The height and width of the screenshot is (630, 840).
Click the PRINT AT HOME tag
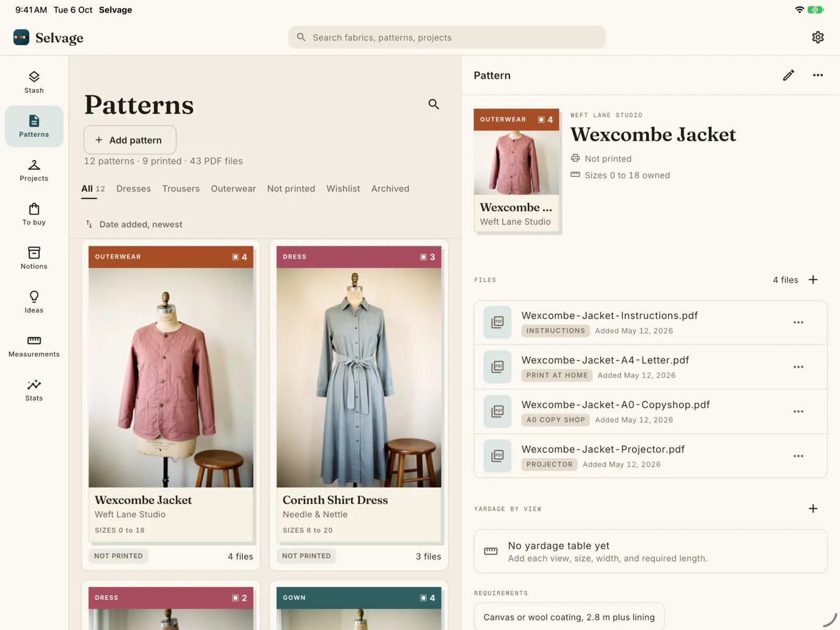tap(556, 375)
